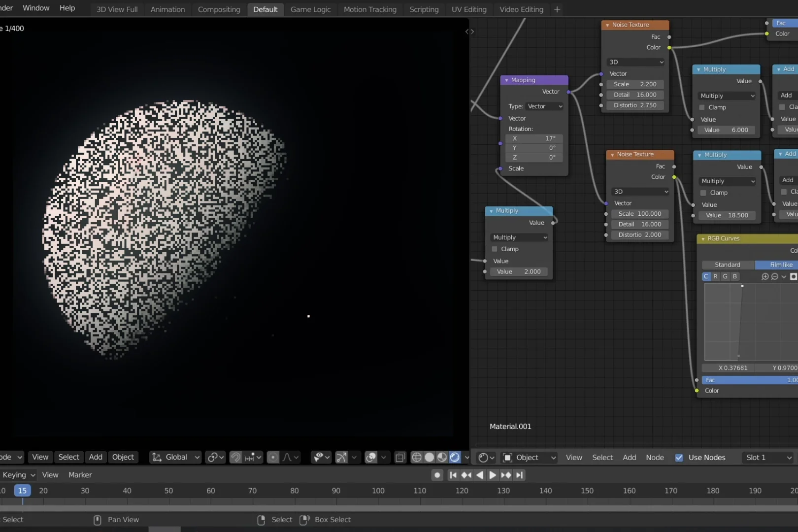Open the Window menu
This screenshot has width=798, height=532.
[36, 8]
